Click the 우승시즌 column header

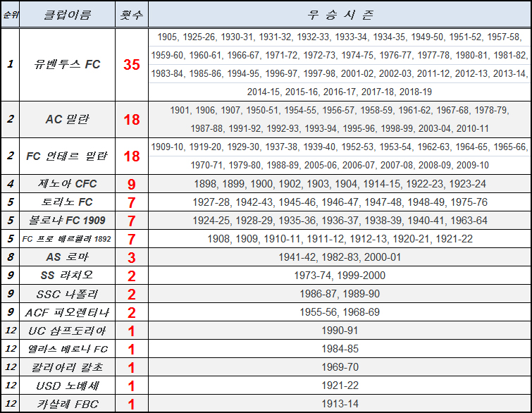(x=340, y=15)
